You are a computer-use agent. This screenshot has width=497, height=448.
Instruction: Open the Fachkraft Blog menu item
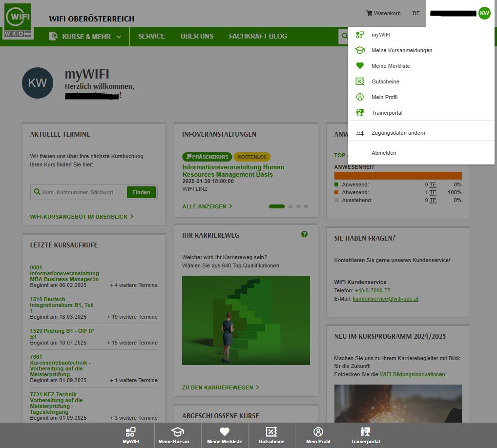258,37
